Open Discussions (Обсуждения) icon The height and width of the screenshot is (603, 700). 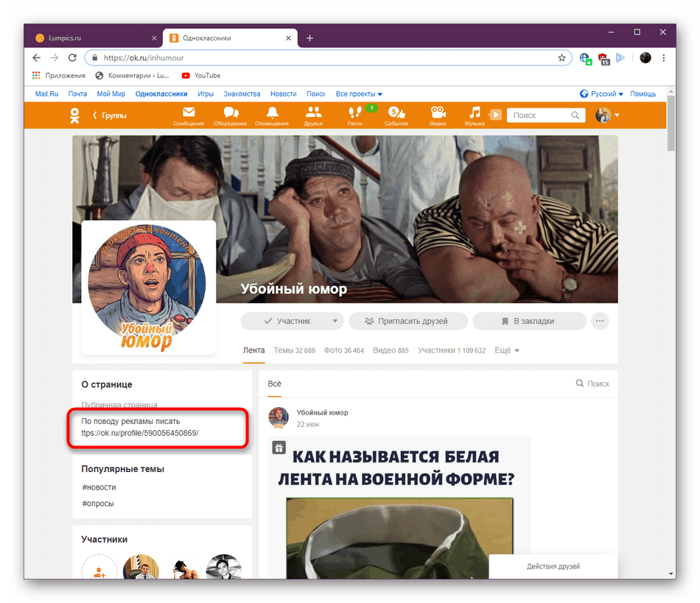click(230, 116)
